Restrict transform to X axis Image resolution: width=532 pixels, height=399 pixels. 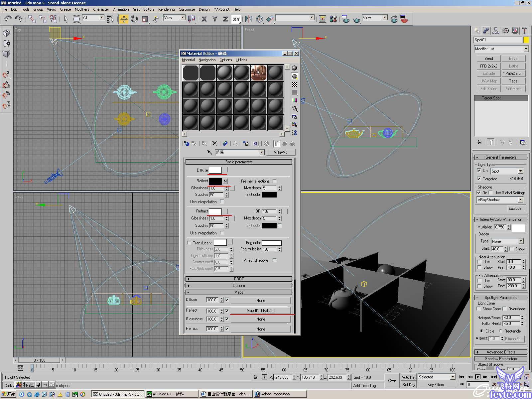coord(204,19)
